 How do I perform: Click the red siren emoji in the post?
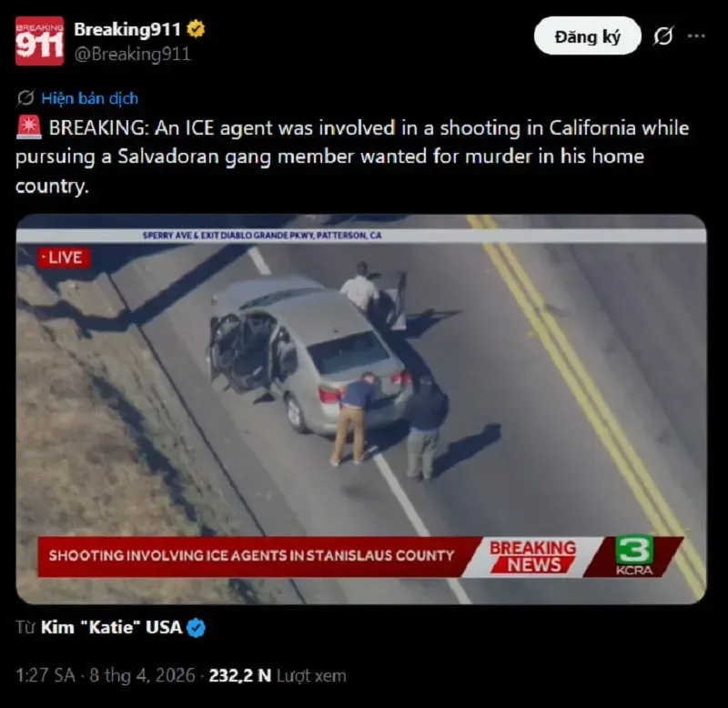click(x=29, y=127)
